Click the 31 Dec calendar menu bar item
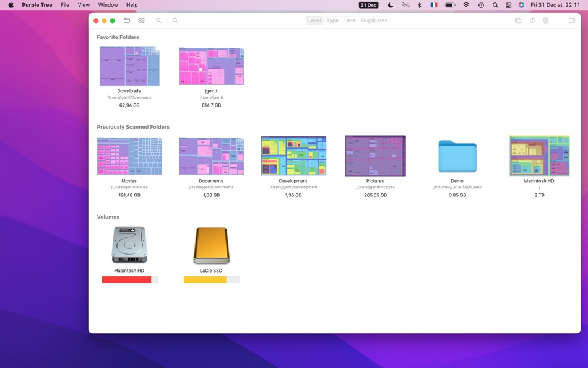The image size is (588, 368). (368, 5)
